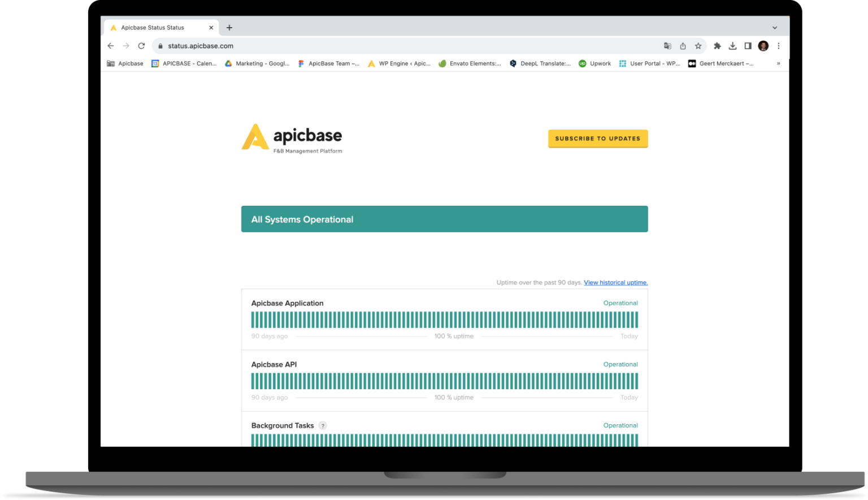Screen dimensions: 868x500
Task: Expand the tab search chevron
Action: point(774,27)
